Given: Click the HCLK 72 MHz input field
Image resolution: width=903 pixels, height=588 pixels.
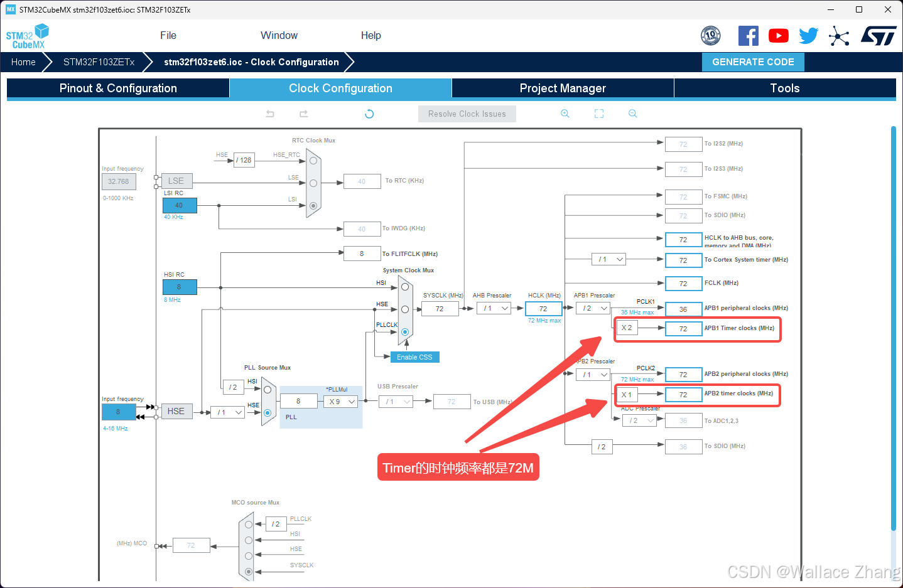Looking at the screenshot, I should 543,309.
